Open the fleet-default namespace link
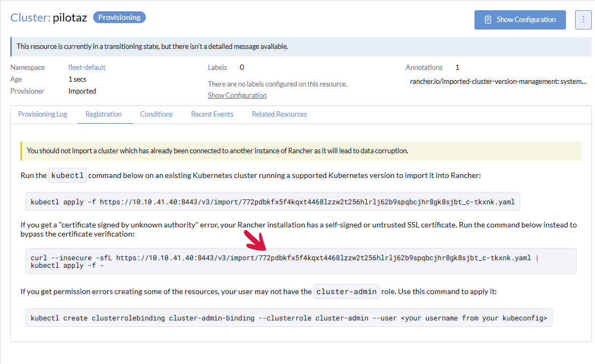595x364 pixels. pos(87,68)
